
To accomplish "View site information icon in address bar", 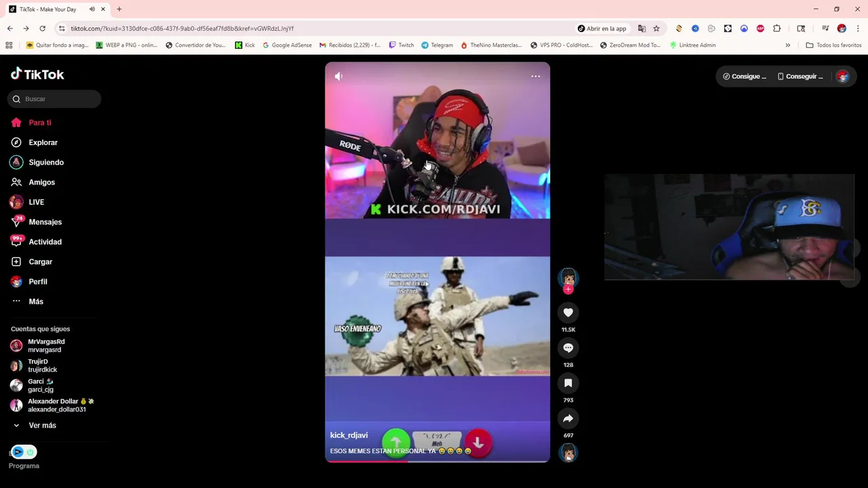I will [x=62, y=28].
